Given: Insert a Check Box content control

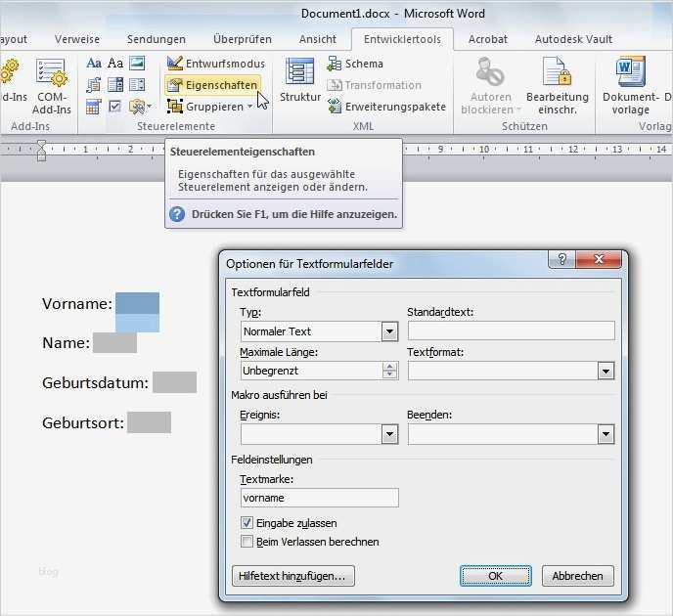Looking at the screenshot, I should pos(115,106).
